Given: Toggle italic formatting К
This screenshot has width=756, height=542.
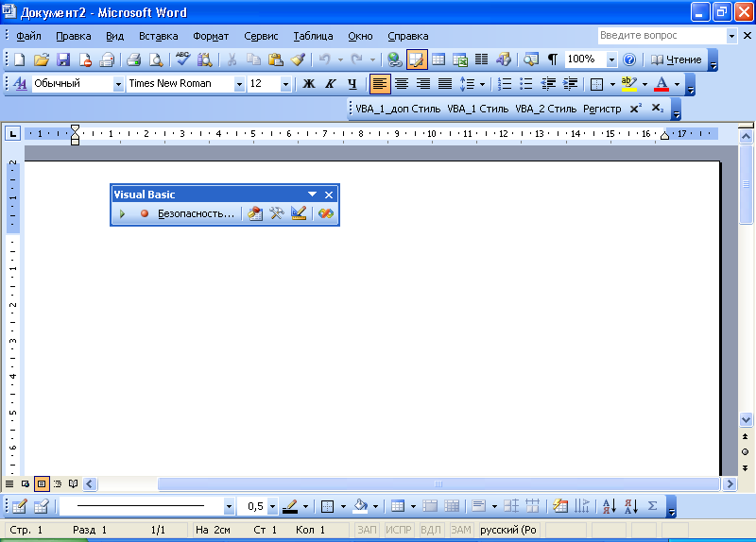Looking at the screenshot, I should pyautogui.click(x=330, y=84).
